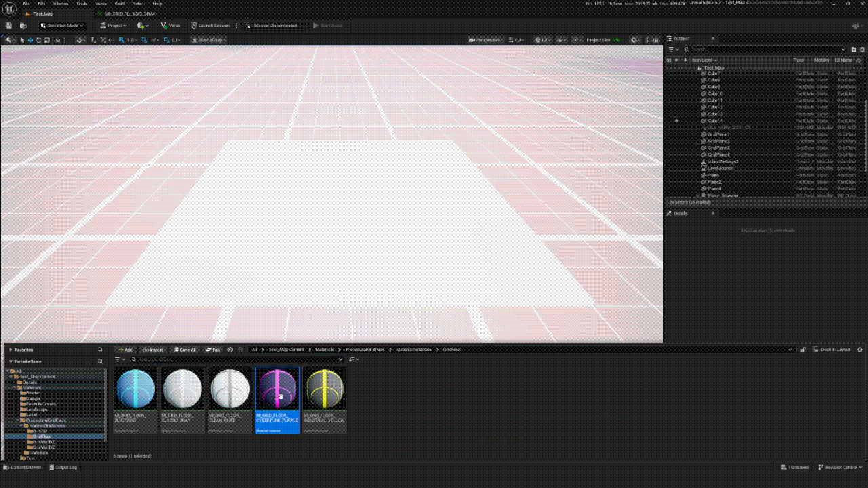Click the Fab button in Content Browser
Viewport: 868px width, 488px height.
point(213,350)
